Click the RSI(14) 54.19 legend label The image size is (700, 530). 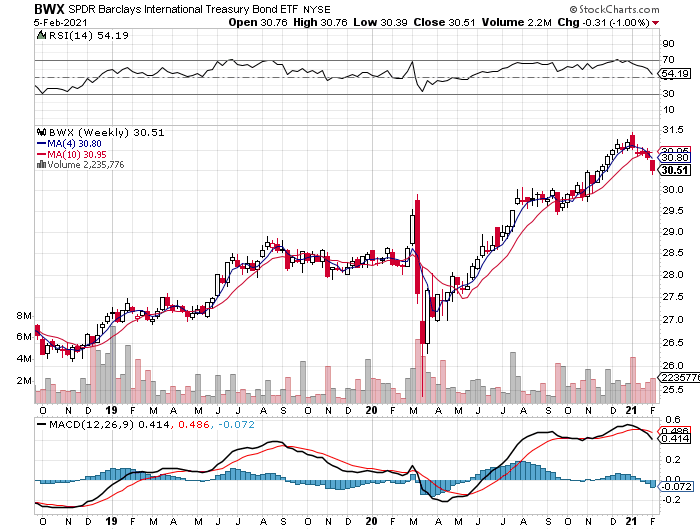click(88, 35)
